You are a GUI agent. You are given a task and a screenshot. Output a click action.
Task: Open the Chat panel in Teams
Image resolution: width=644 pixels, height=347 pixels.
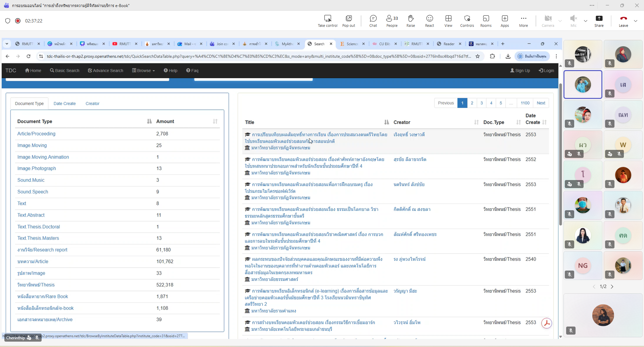tap(373, 21)
